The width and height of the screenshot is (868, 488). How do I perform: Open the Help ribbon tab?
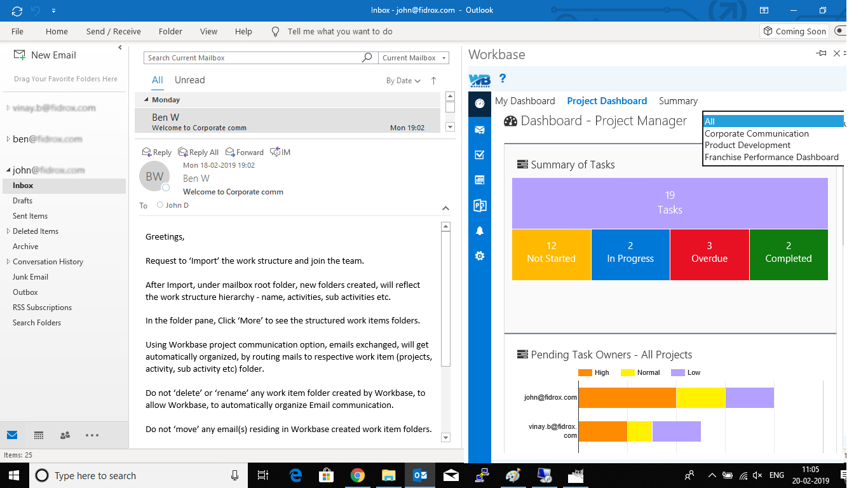[x=243, y=31]
